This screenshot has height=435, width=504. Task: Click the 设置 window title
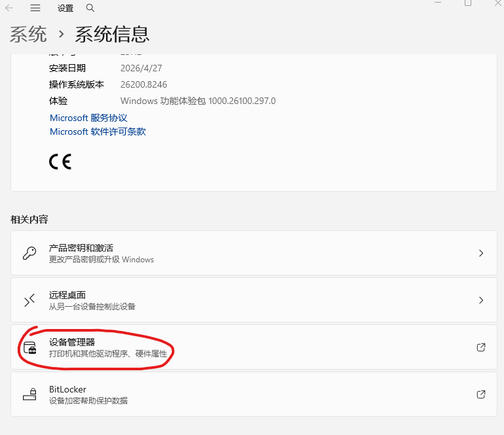tap(65, 8)
